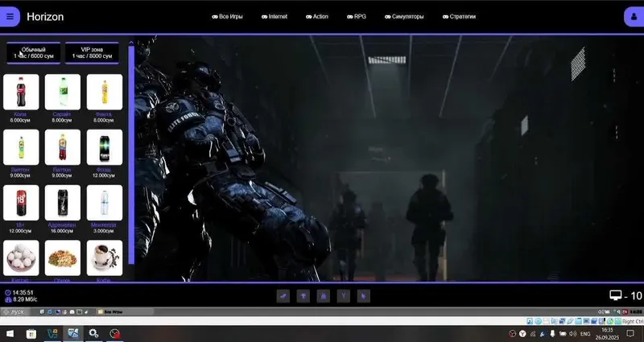Click the cursor arrow icon in bottom toolbar

pyautogui.click(x=364, y=296)
